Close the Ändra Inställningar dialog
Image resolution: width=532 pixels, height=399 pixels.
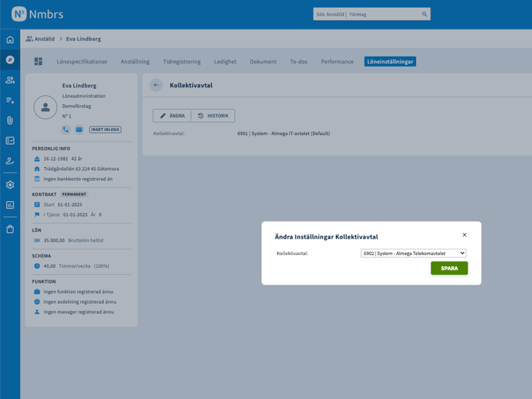465,234
